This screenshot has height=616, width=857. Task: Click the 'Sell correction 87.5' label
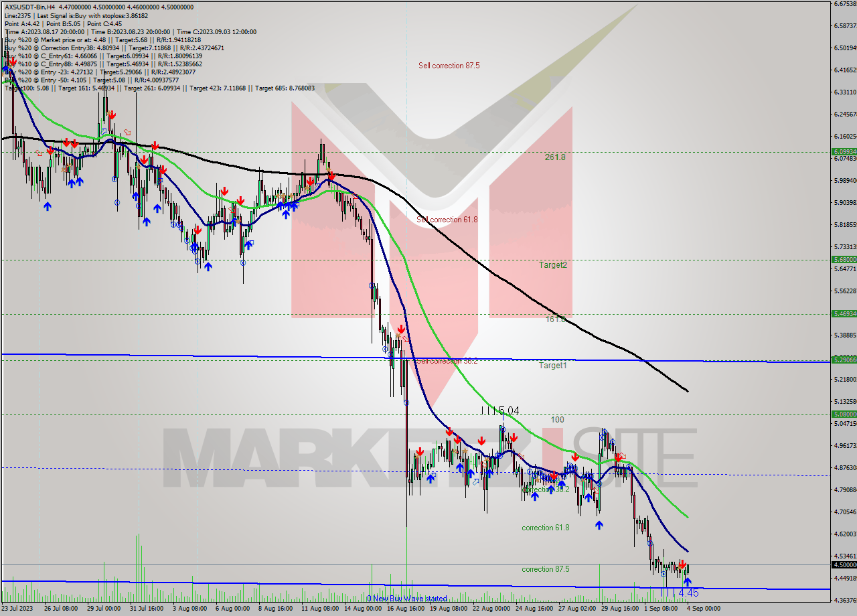click(449, 66)
